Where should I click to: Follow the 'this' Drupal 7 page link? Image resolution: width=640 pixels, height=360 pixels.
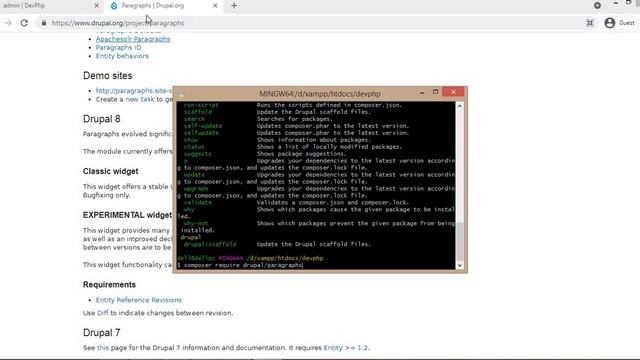click(x=103, y=348)
